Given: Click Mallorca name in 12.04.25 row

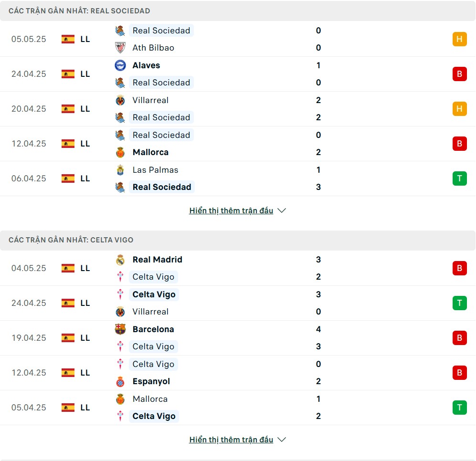Looking at the screenshot, I should [150, 152].
